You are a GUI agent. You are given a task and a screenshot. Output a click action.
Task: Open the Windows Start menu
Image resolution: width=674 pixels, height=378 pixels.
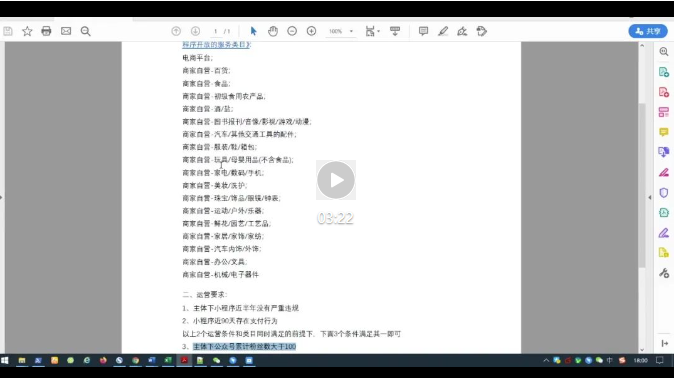[x=5, y=360]
